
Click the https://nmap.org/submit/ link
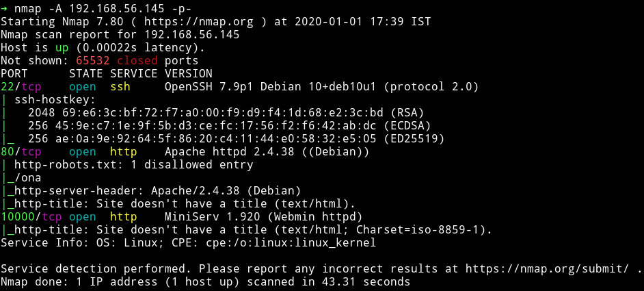click(547, 269)
